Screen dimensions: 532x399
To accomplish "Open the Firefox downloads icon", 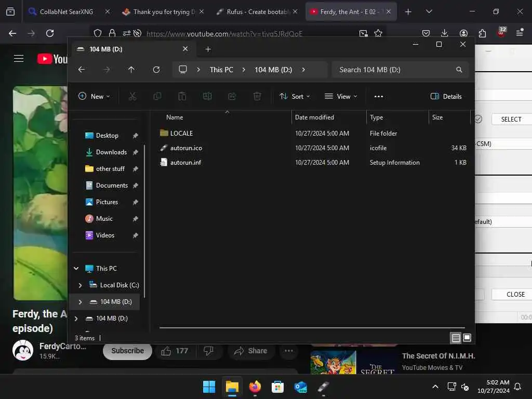I will click(x=445, y=33).
